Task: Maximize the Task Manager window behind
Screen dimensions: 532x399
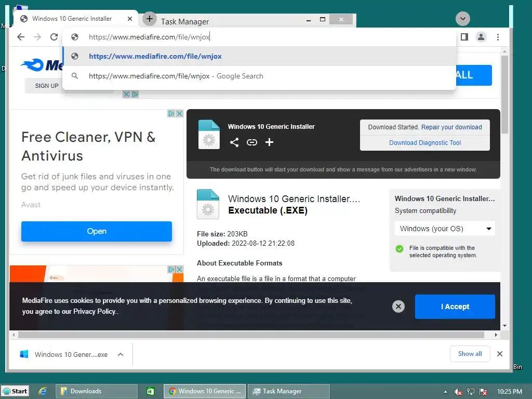Action: click(x=323, y=20)
